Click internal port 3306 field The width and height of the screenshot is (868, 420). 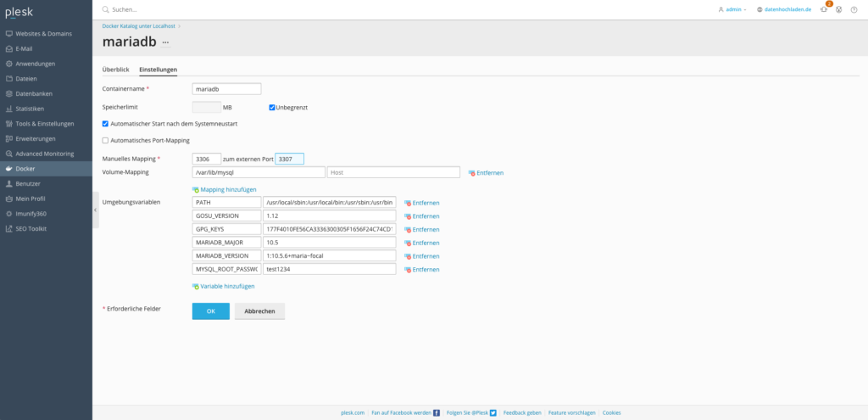207,159
